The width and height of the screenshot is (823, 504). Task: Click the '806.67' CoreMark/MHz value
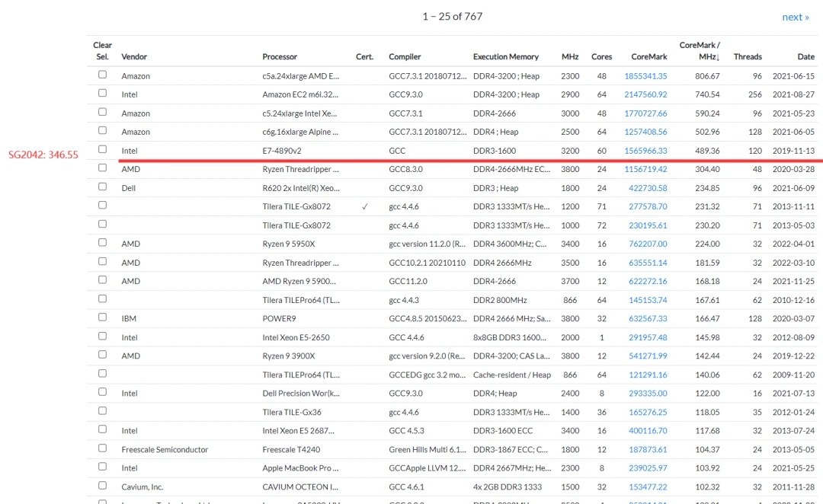[707, 76]
